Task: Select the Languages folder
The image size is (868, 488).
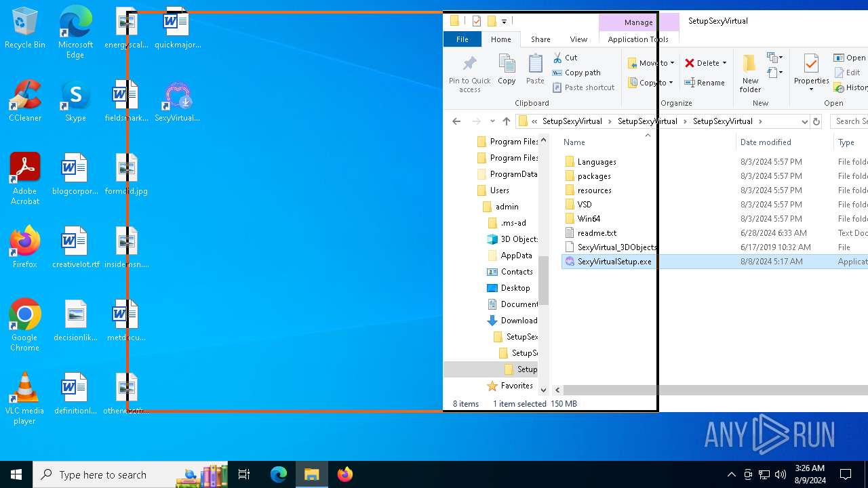Action: coord(597,162)
